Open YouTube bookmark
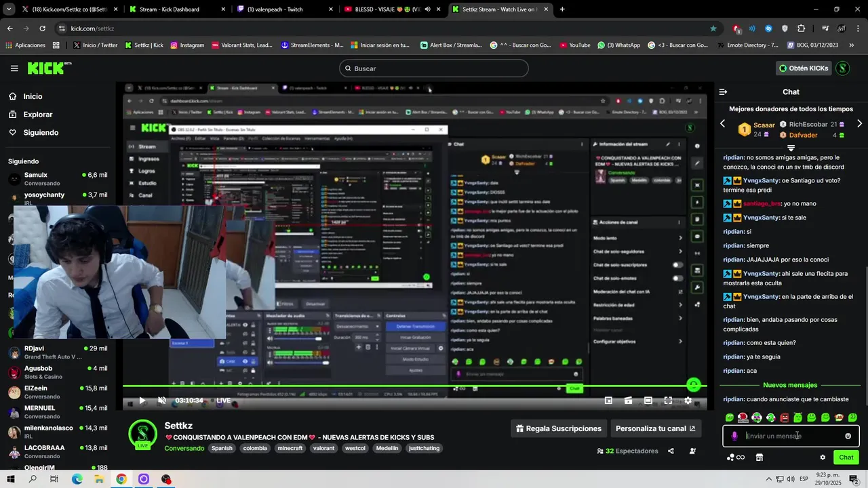The width and height of the screenshot is (868, 488). (x=574, y=45)
